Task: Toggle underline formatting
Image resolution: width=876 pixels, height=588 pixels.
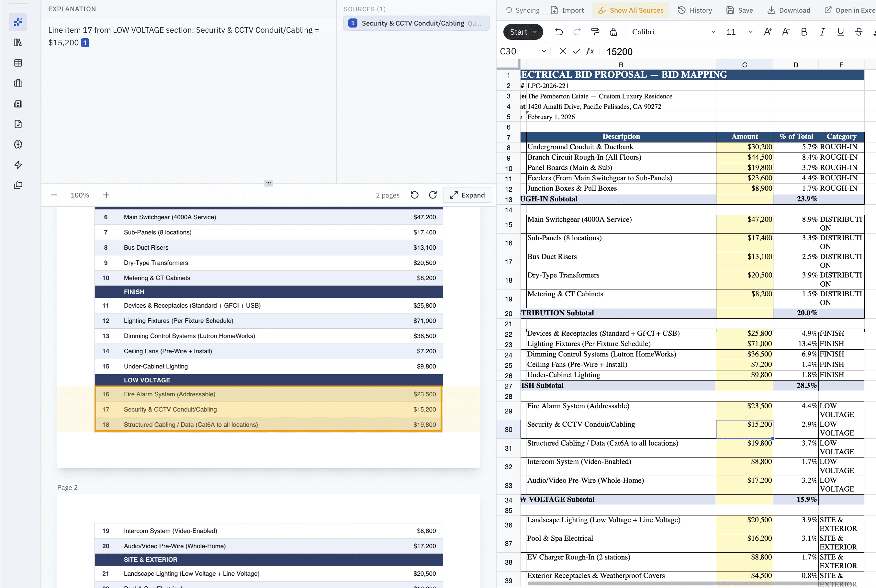Action: click(840, 32)
